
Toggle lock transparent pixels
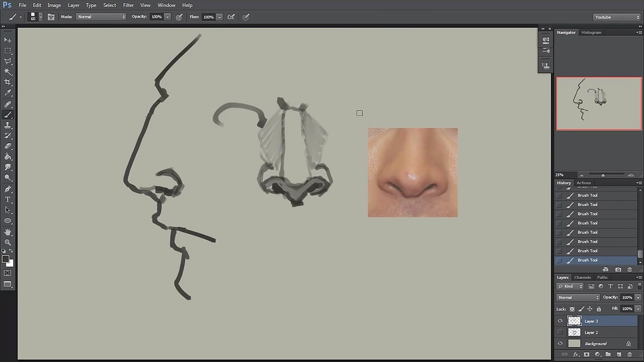click(572, 309)
